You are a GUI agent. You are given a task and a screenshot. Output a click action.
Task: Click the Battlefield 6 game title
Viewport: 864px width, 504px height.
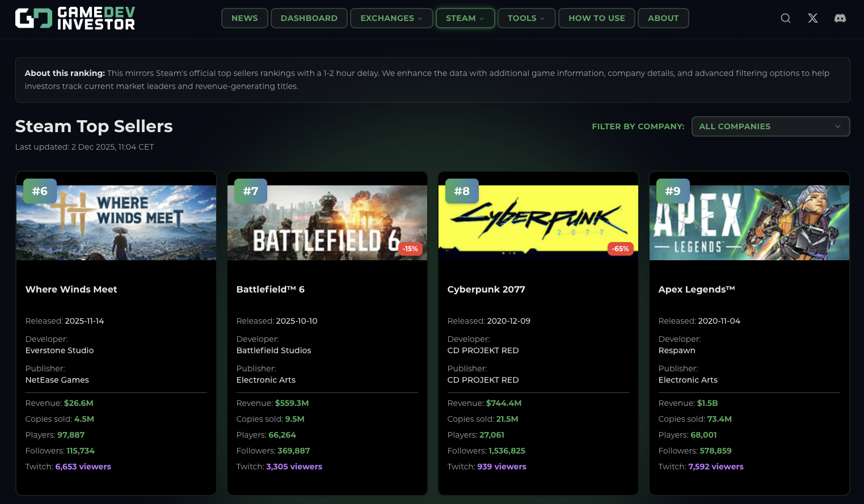(270, 289)
